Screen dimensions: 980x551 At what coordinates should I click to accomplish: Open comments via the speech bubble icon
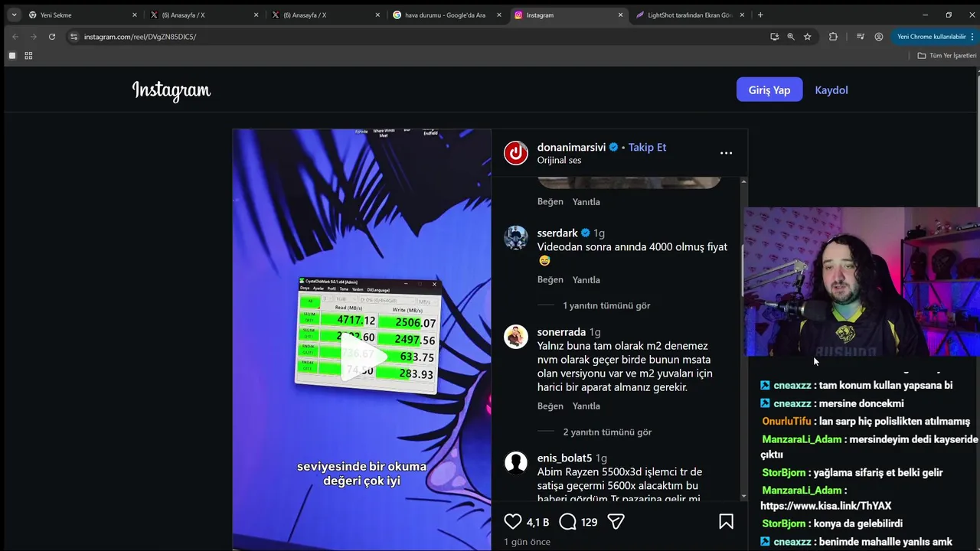pyautogui.click(x=567, y=522)
